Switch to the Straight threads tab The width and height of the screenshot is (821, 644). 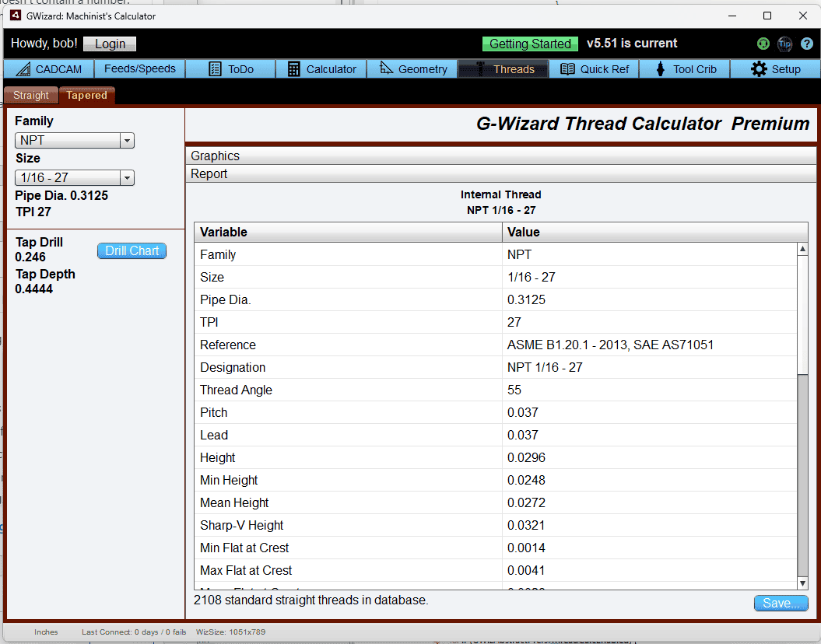(x=30, y=95)
